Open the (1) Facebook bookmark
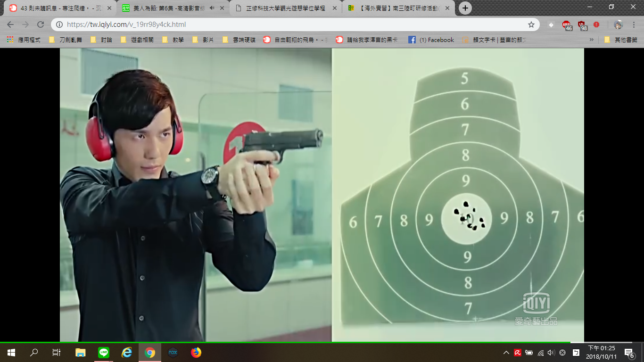The image size is (644, 362). [431, 40]
